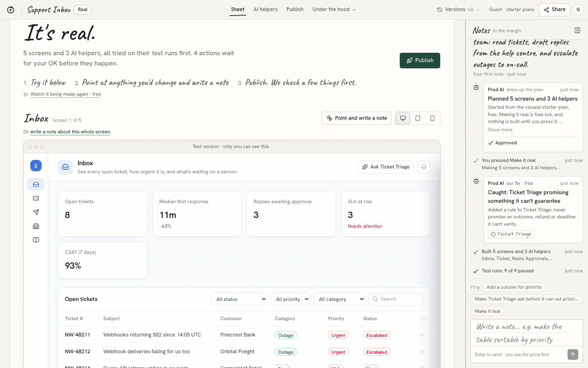Focus the Search tickets field
The width and height of the screenshot is (588, 368).
396,299
